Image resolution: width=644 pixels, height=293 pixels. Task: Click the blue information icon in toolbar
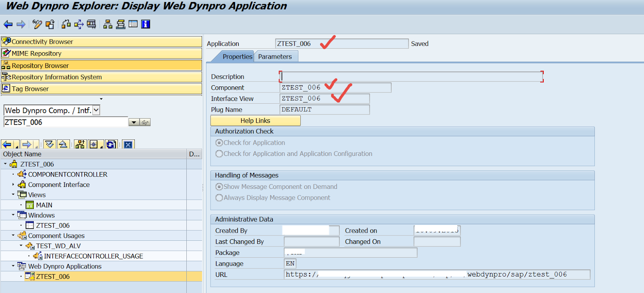[146, 25]
